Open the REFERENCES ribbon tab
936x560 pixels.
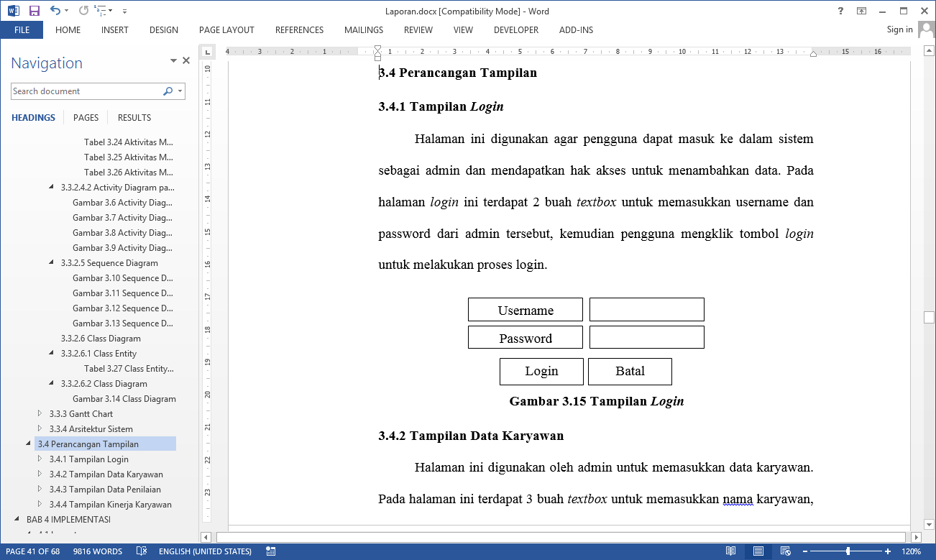pyautogui.click(x=299, y=30)
